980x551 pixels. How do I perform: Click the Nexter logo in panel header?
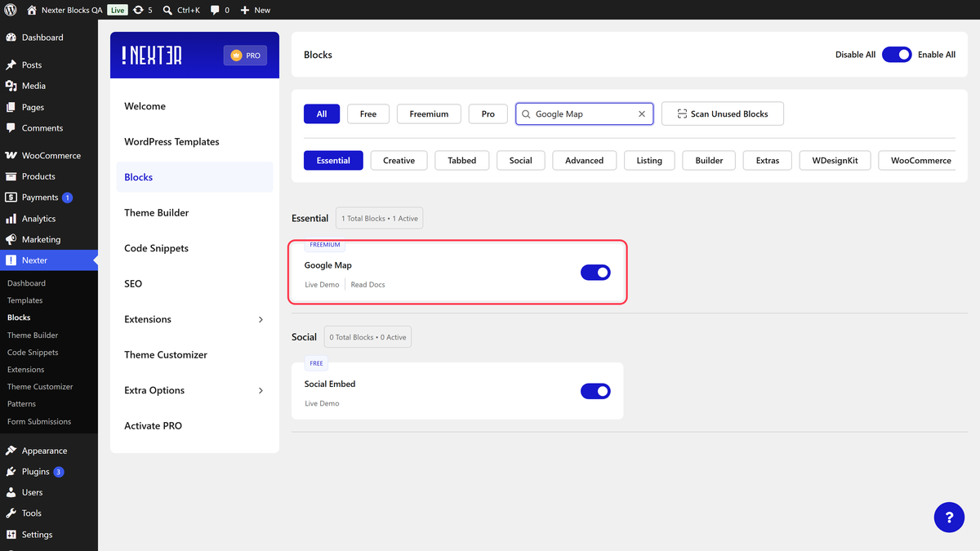point(152,56)
